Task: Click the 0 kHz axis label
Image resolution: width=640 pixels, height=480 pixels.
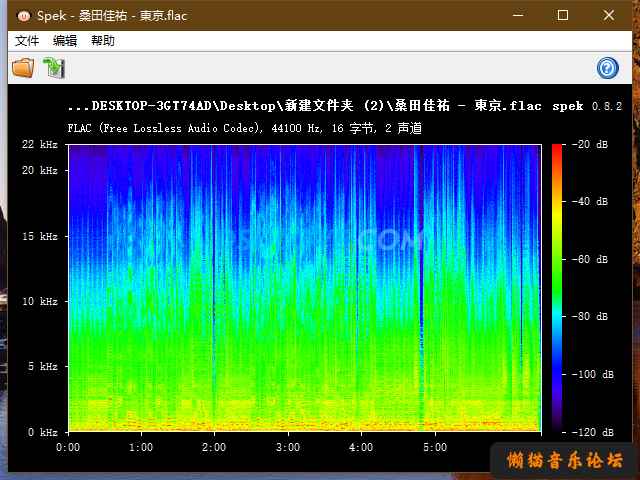Action: click(42, 432)
